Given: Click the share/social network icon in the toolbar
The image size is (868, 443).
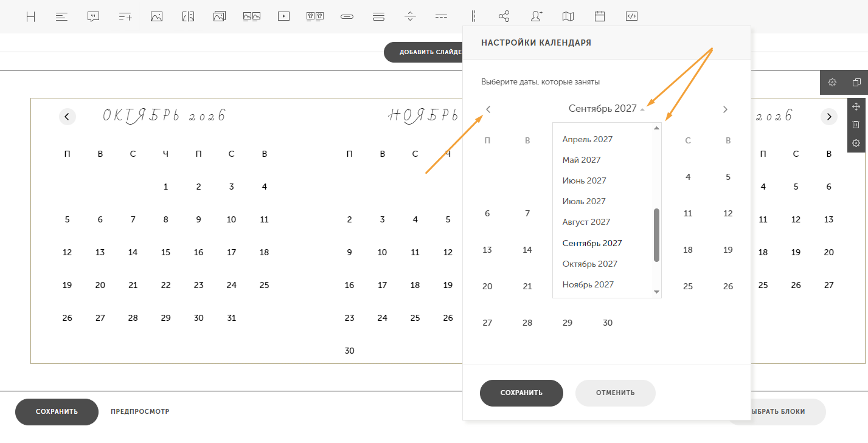Looking at the screenshot, I should tap(504, 16).
